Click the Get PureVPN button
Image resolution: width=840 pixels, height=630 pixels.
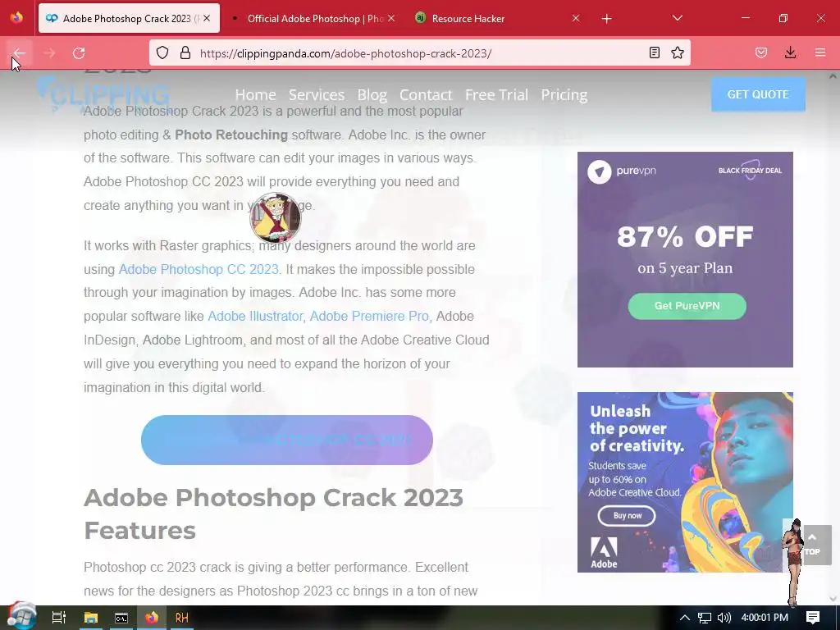(x=687, y=306)
